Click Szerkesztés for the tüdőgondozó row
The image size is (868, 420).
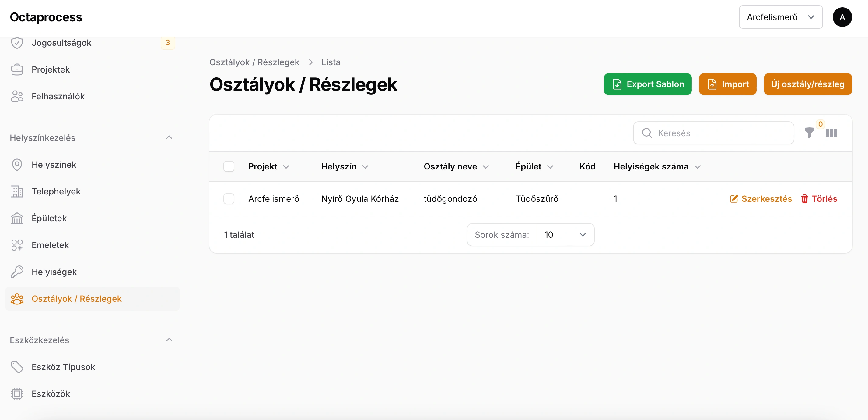coord(761,199)
